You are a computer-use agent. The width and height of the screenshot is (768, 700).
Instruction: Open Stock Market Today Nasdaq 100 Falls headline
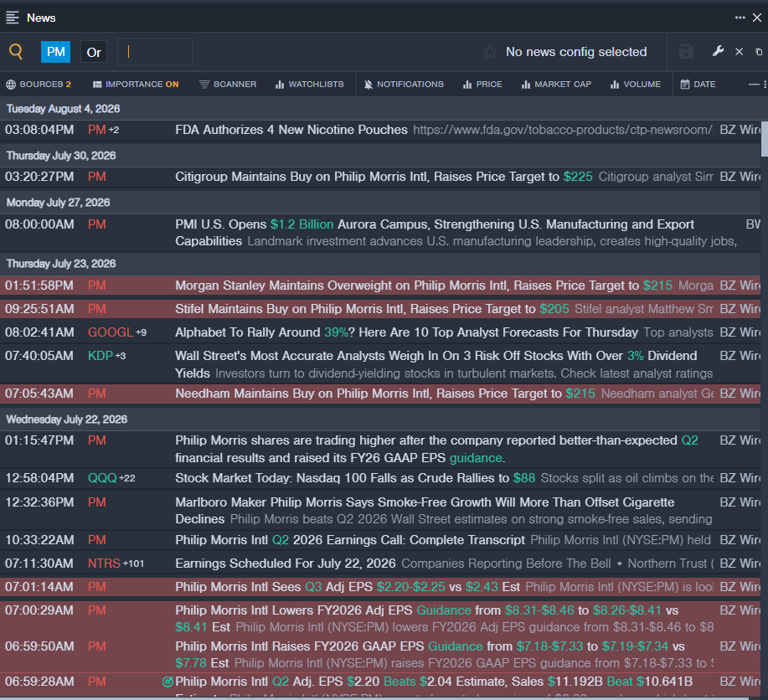tap(355, 478)
